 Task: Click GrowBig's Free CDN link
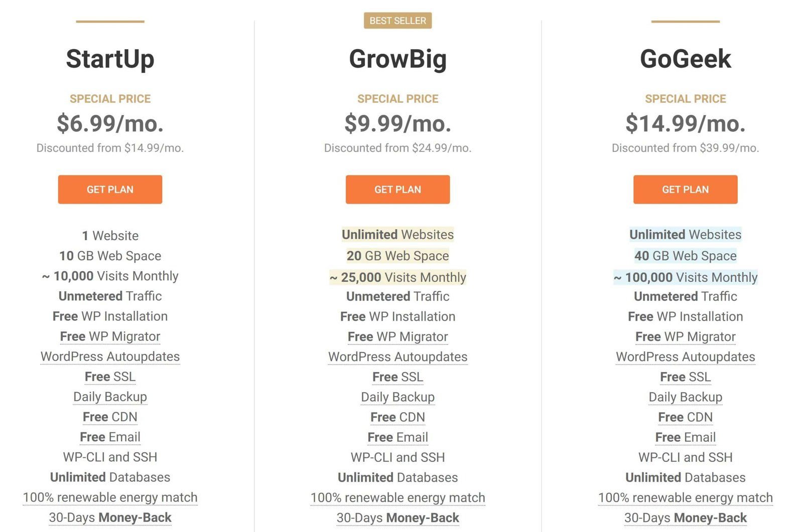pyautogui.click(x=397, y=417)
